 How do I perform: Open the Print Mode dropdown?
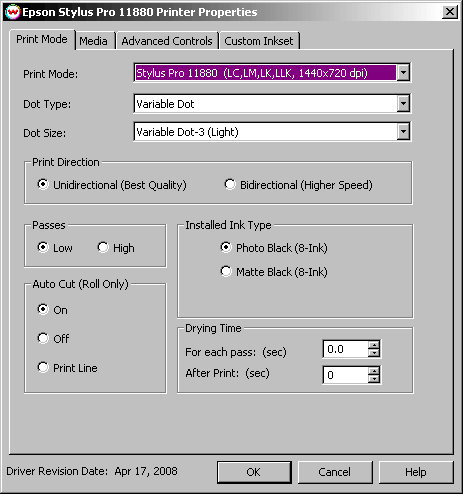point(403,72)
